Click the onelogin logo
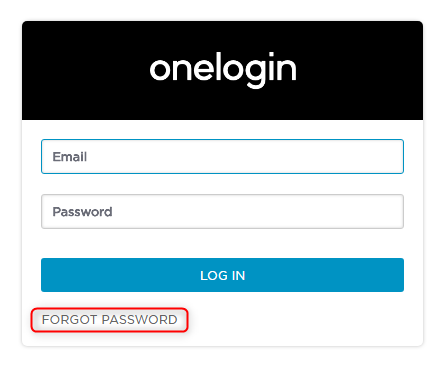 (223, 70)
